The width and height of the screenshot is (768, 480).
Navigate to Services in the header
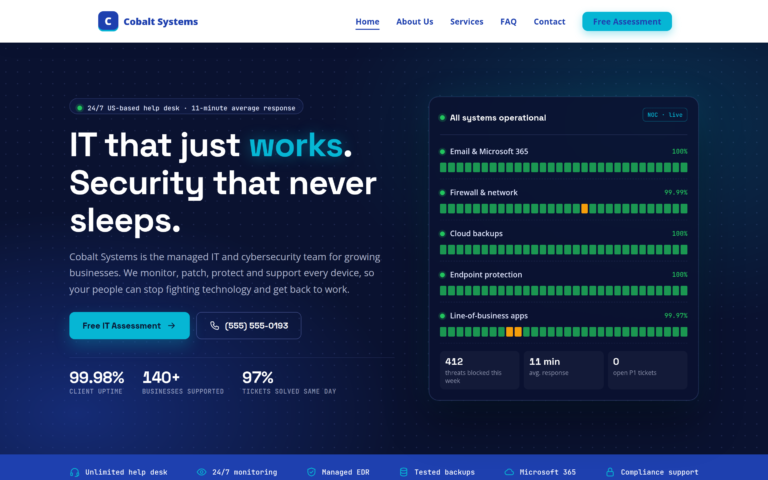466,22
